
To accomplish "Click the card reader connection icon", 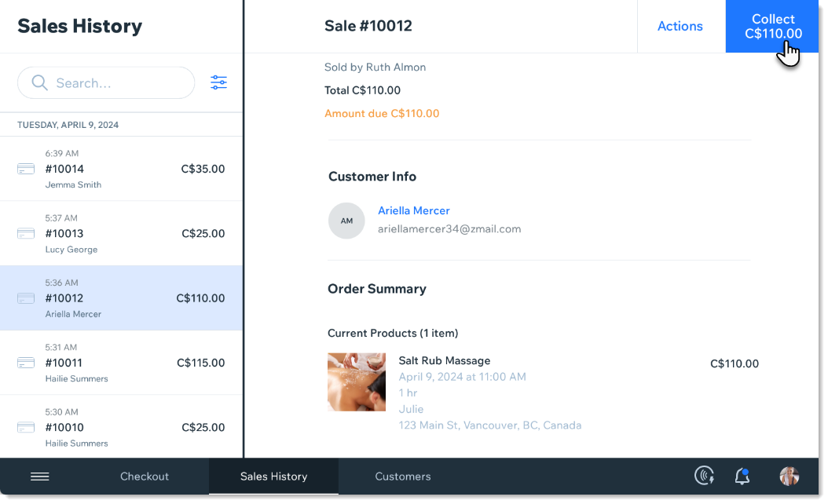I will (x=705, y=476).
